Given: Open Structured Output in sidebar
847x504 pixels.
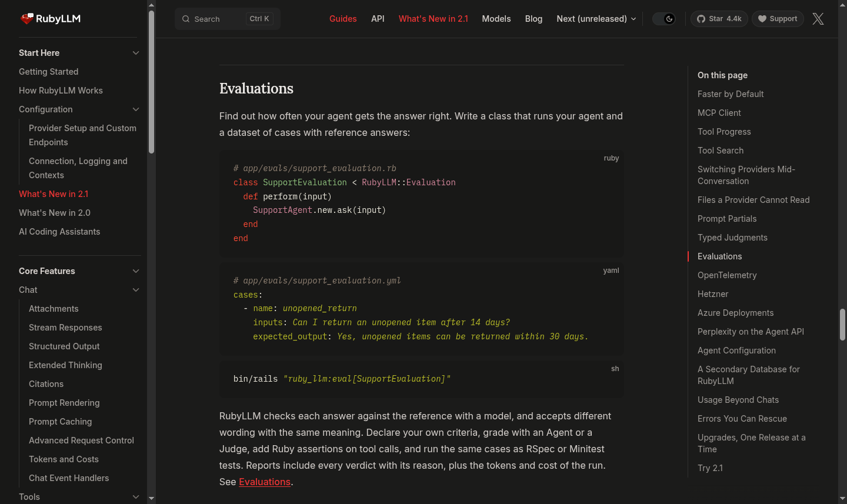Looking at the screenshot, I should pos(64,346).
